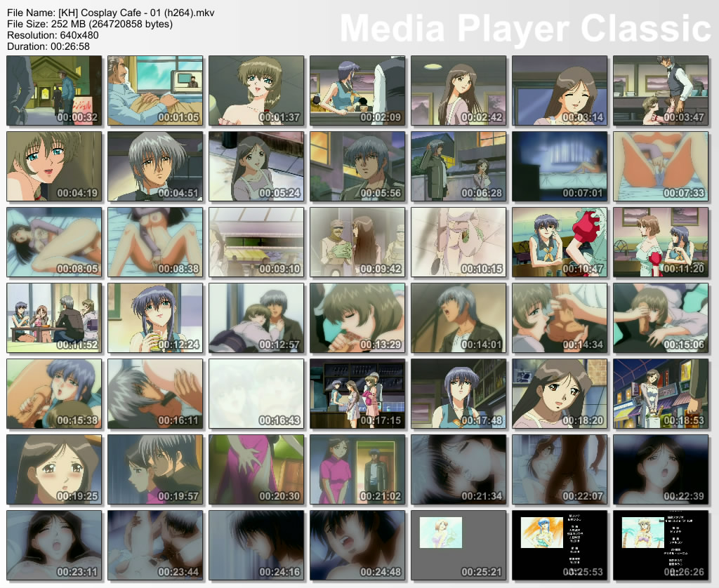Select the 00:05:24 thumbnail
Viewport: 719px width, 588px height.
[256, 166]
